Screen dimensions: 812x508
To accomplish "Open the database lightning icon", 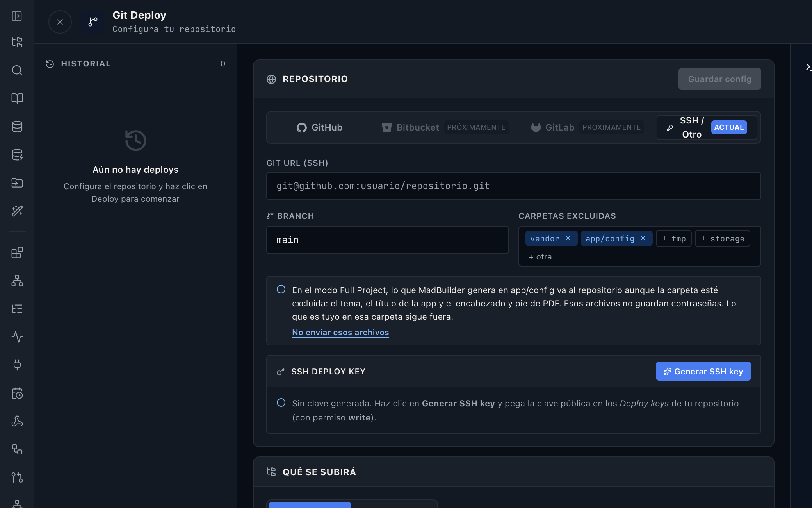I will 17,155.
